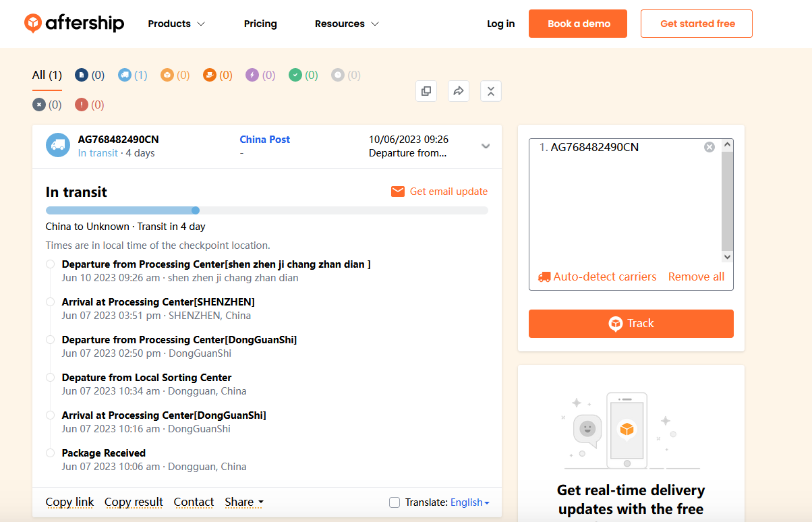Collapse all tracking results icon

[x=490, y=91]
